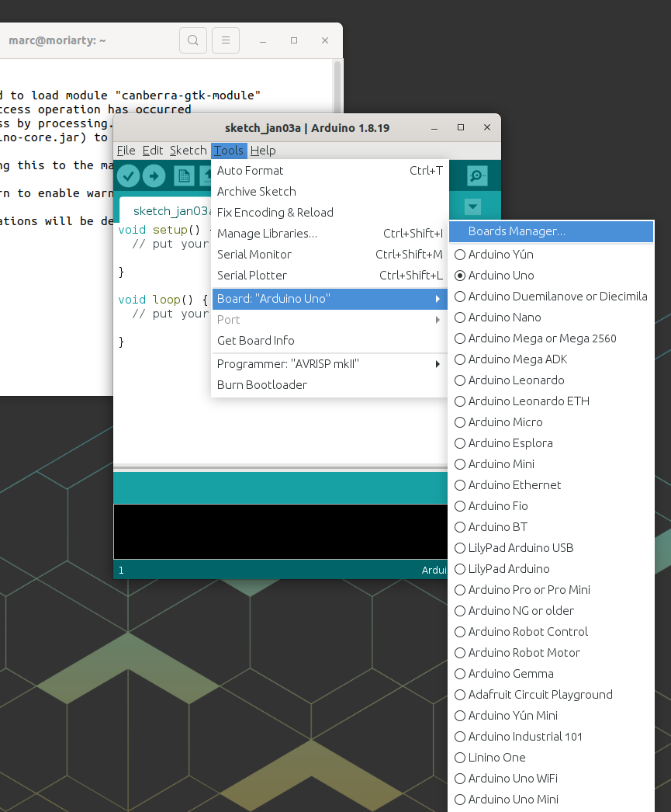Select the Arduino Nano board

coord(551,318)
